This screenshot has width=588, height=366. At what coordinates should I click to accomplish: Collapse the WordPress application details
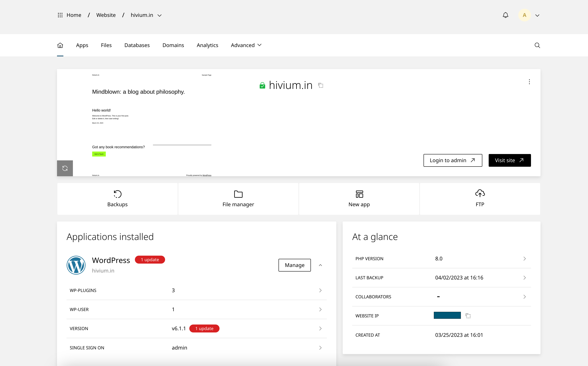pyautogui.click(x=320, y=265)
